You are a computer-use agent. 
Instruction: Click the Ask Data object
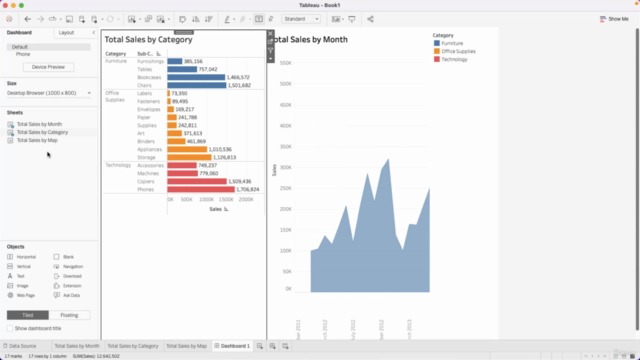pyautogui.click(x=67, y=296)
